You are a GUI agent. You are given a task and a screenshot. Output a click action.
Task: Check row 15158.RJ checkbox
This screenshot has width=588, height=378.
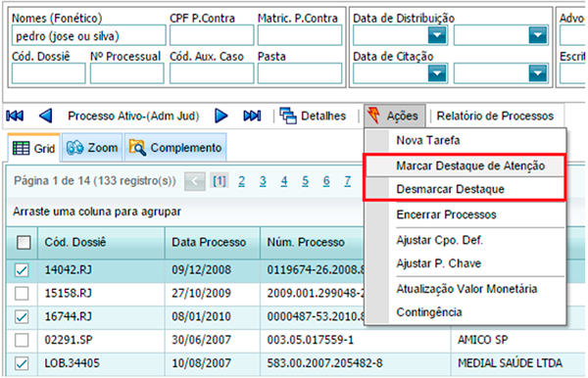[x=22, y=294]
